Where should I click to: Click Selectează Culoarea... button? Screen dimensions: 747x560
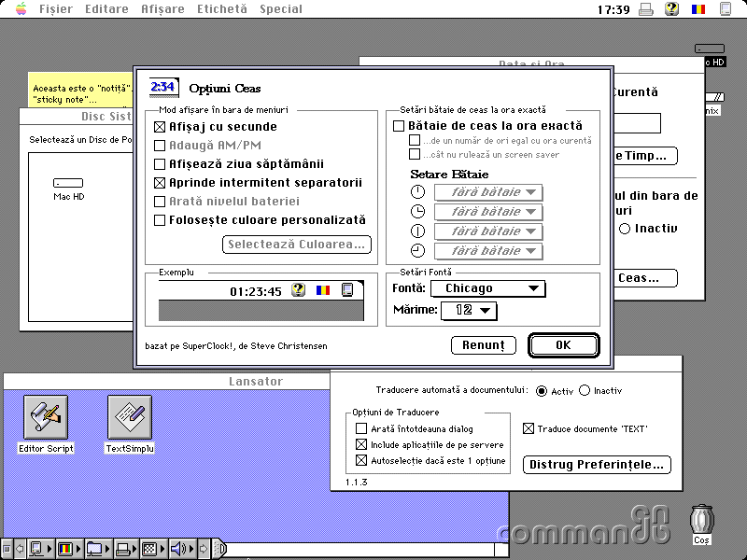coord(296,245)
